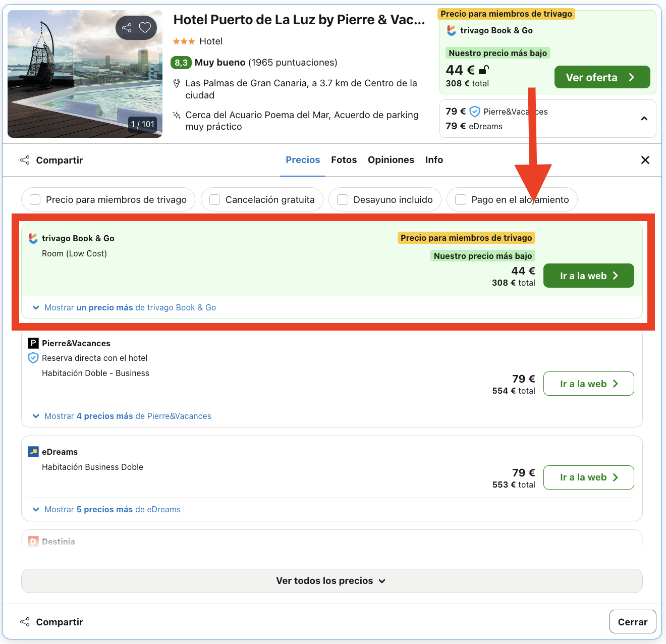Click the trivago Book & Go logo icon
Viewport: 666px width, 644px height.
tap(33, 238)
